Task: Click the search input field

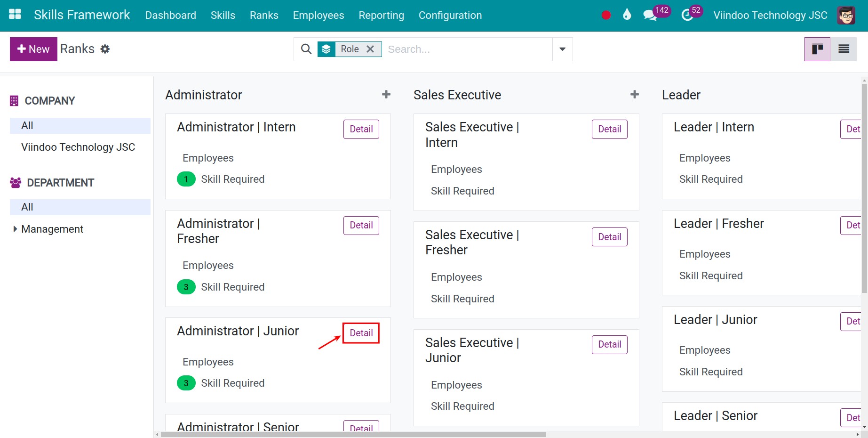Action: 468,49
